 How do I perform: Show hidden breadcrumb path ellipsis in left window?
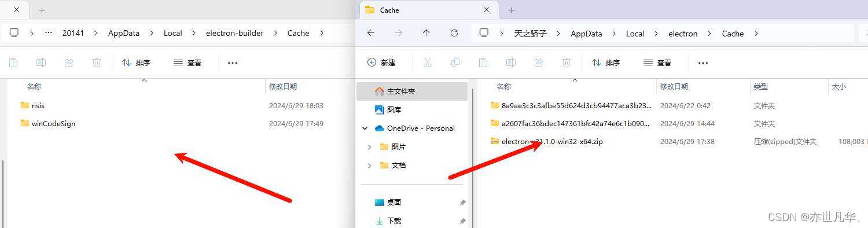(49, 33)
